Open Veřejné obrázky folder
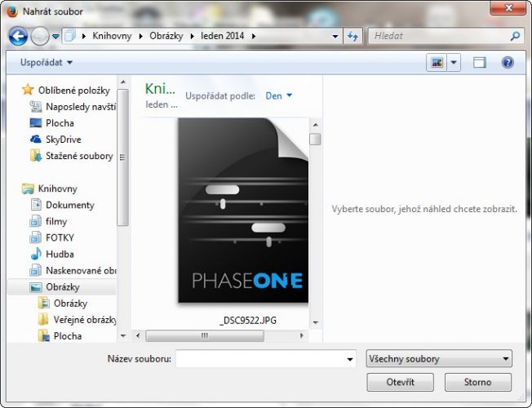The width and height of the screenshot is (532, 408). pyautogui.click(x=85, y=320)
